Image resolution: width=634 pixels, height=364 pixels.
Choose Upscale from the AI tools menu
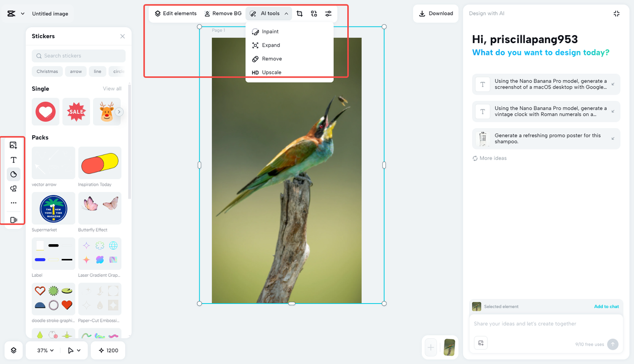pyautogui.click(x=270, y=72)
